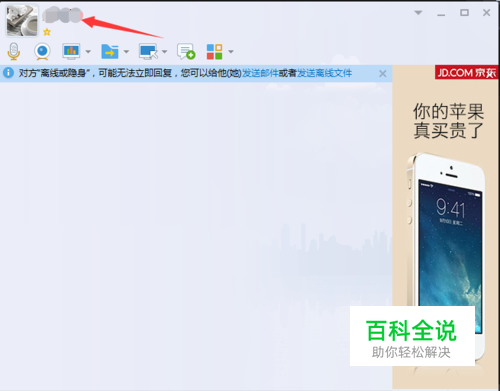Expand the send file options arrow
Screen dimensions: 500x391
(x=126, y=52)
